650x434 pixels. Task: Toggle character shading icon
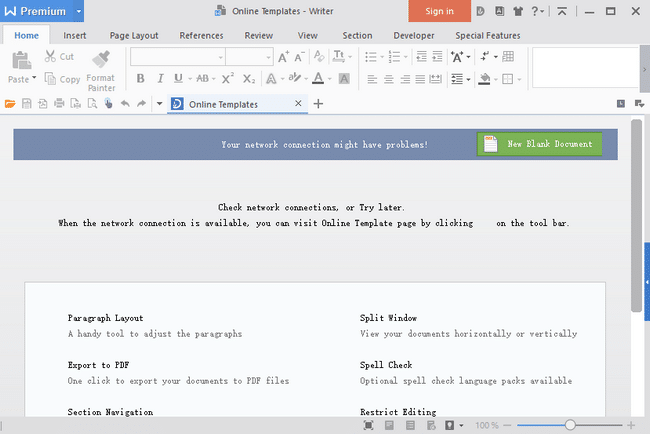click(x=344, y=78)
